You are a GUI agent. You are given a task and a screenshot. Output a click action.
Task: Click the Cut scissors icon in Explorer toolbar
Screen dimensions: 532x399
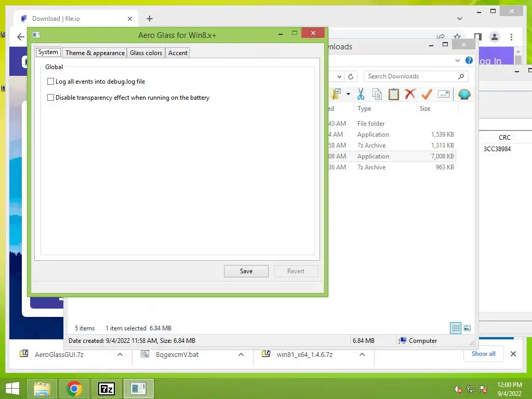coord(361,94)
